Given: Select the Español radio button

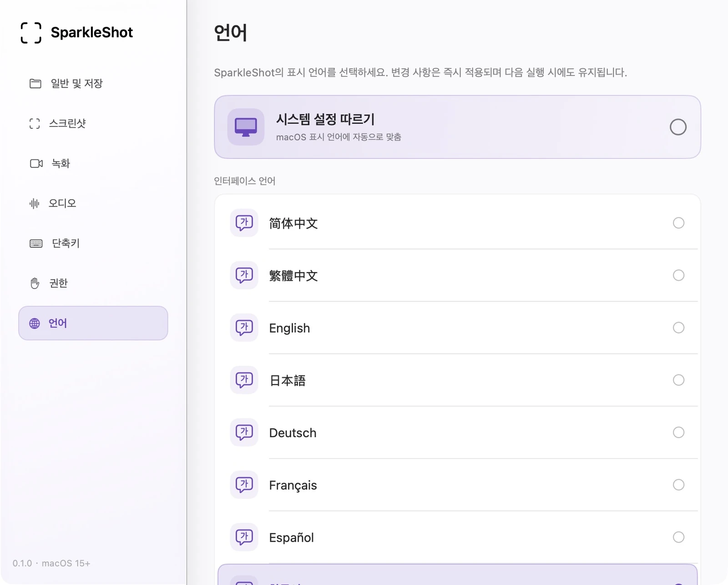Looking at the screenshot, I should click(x=678, y=537).
